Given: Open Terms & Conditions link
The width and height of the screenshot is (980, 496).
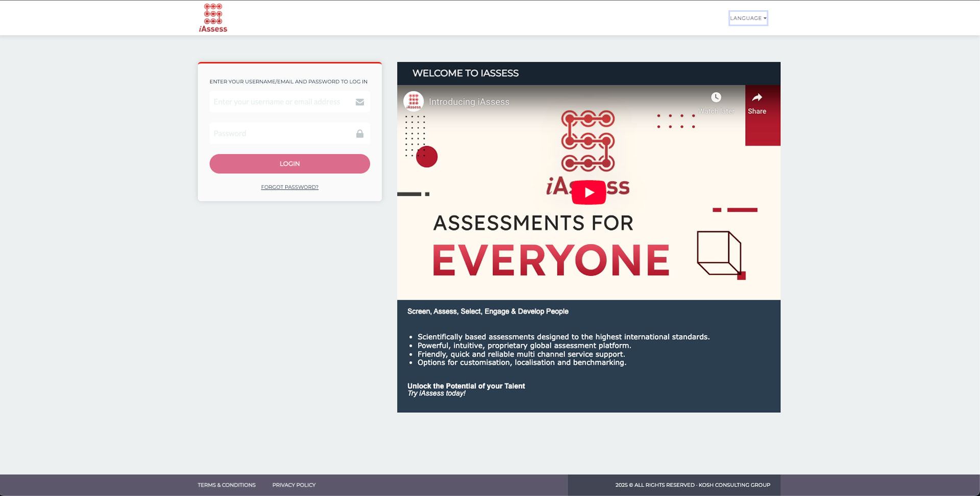Looking at the screenshot, I should [x=227, y=485].
